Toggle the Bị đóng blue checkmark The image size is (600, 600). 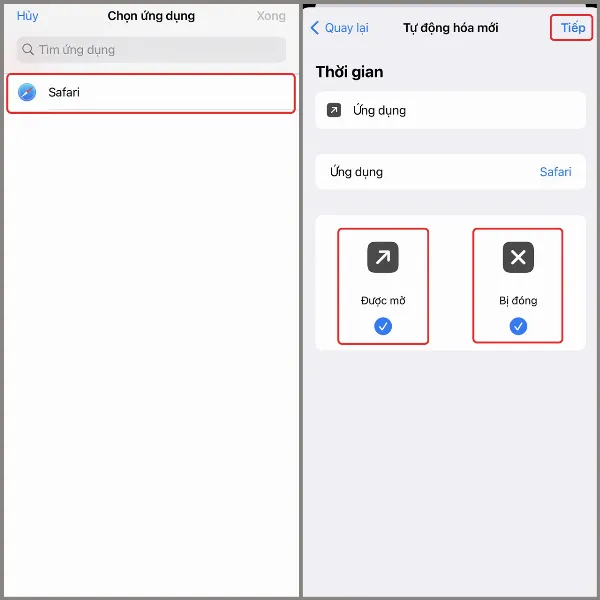coord(518,326)
